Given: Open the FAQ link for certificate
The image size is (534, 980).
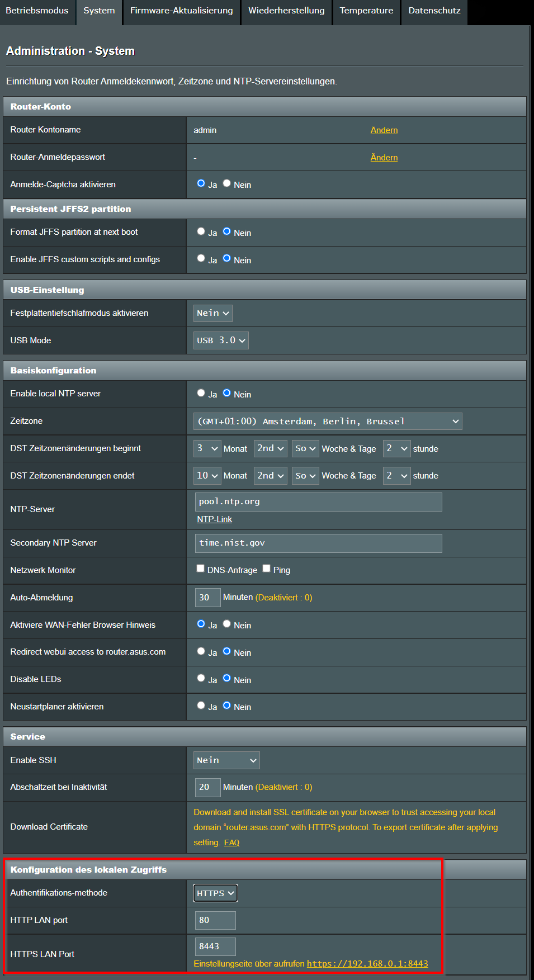Looking at the screenshot, I should [231, 842].
